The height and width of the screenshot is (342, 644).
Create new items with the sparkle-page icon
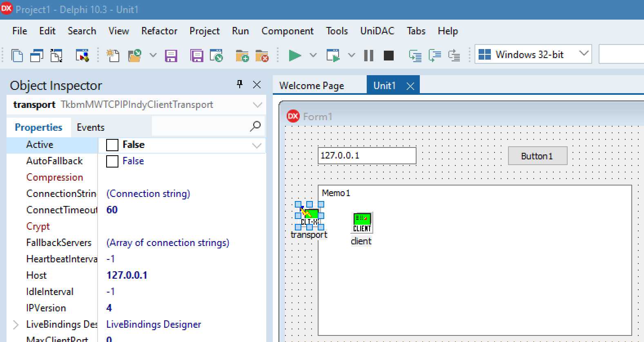(113, 55)
